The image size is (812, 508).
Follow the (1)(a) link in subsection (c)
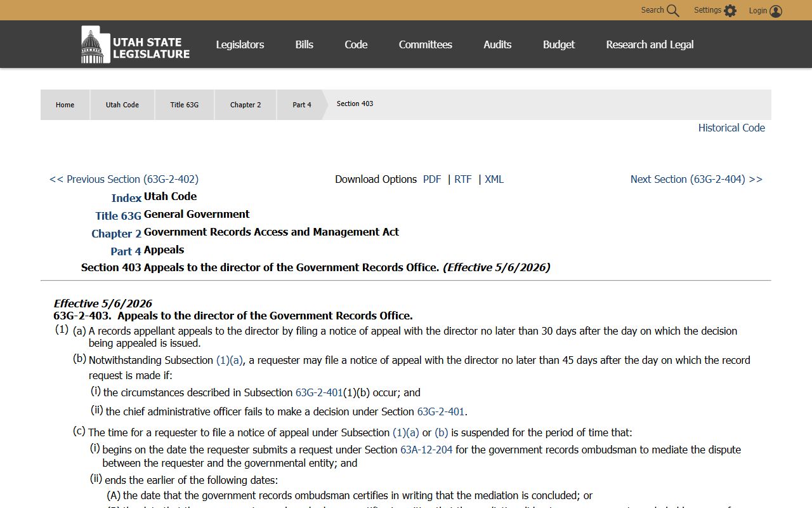click(x=406, y=432)
